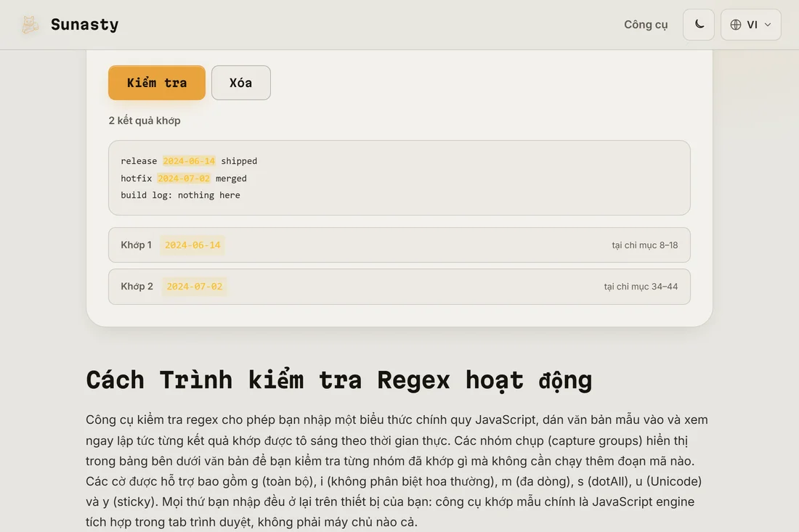The image size is (799, 532).
Task: Click 'tại chỉ mục 8–18' index text
Action: tap(644, 245)
